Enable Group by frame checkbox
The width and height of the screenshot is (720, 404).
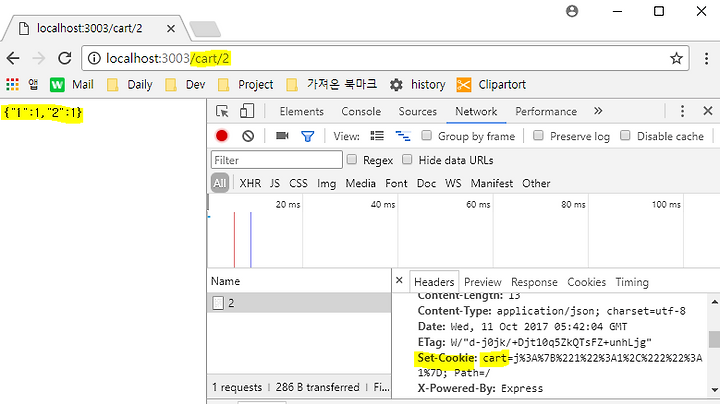(x=427, y=135)
